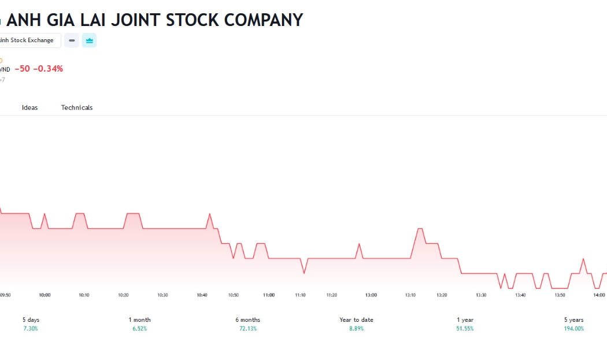The width and height of the screenshot is (607, 364).
Task: Click the 13:10 time axis label
Action: [x=410, y=295]
